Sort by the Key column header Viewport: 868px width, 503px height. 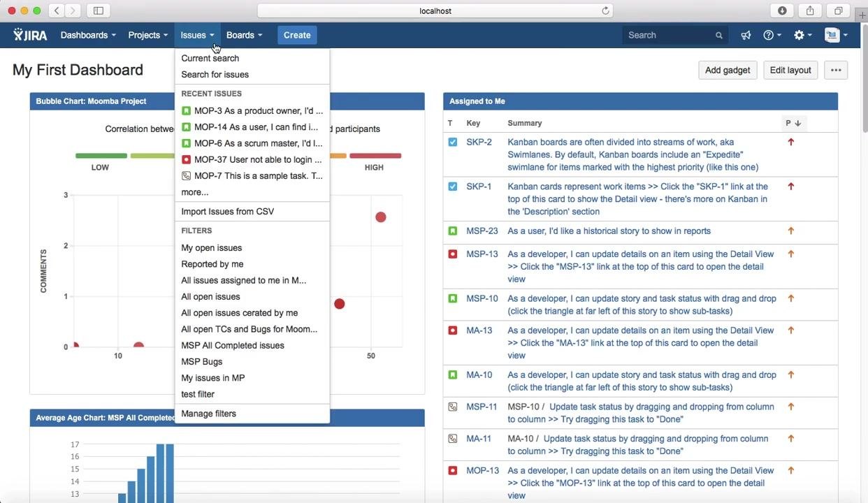[473, 123]
